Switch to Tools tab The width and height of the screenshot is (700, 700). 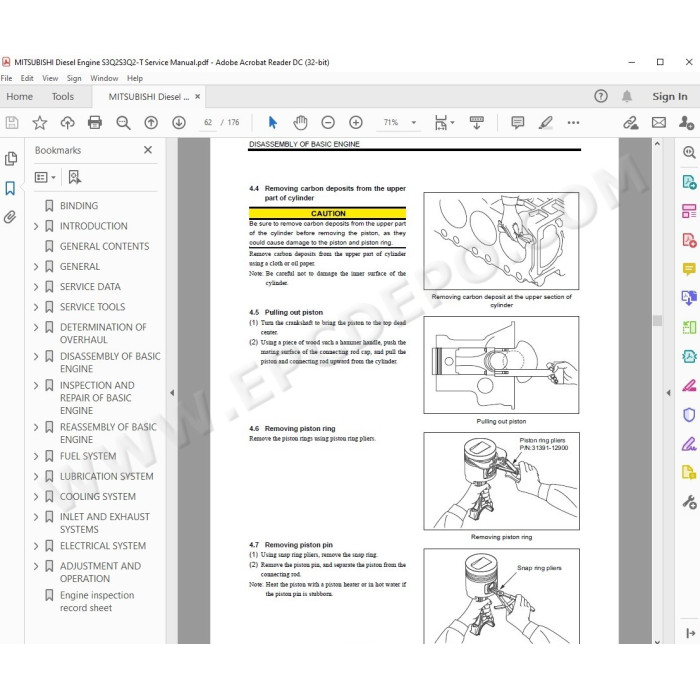tap(62, 96)
